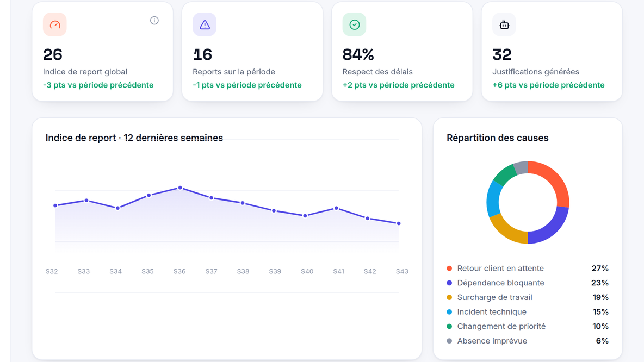
Task: Click '+2 pts vs période précédente' text
Action: [x=398, y=85]
